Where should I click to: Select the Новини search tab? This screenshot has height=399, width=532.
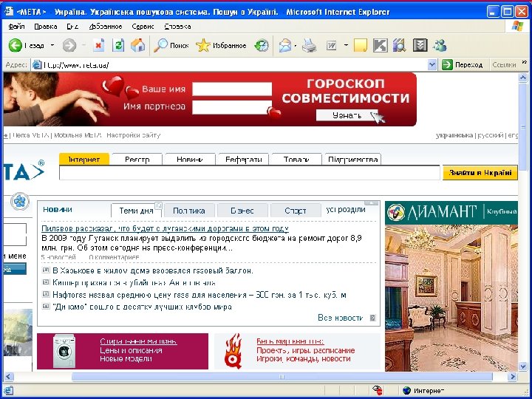pos(190,160)
